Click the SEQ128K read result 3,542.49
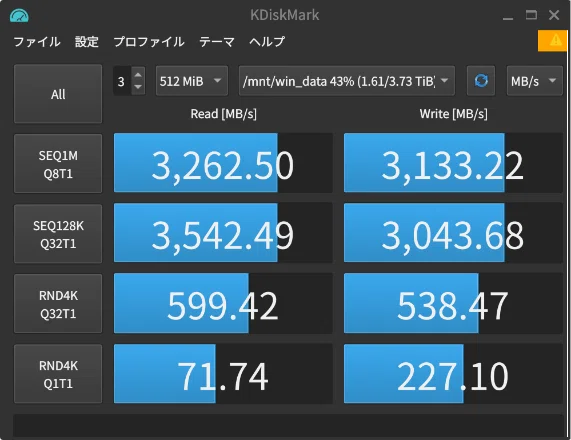This screenshot has height=440, width=571. click(223, 233)
